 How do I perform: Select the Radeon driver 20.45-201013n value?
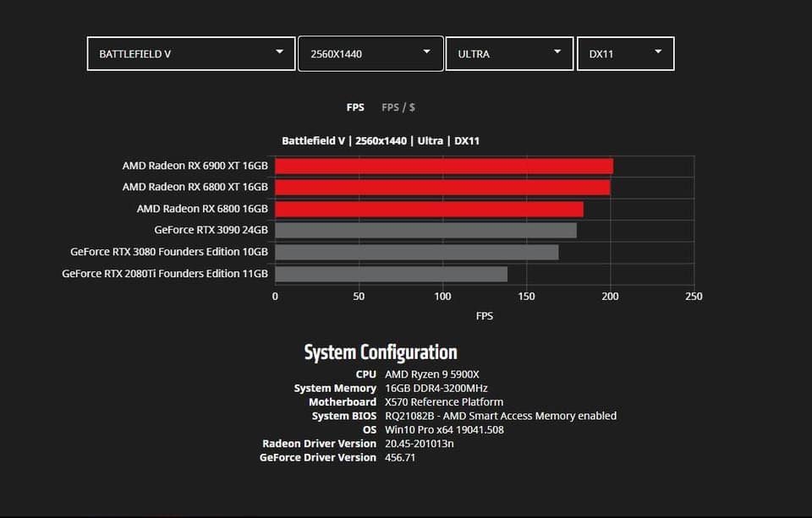click(420, 444)
